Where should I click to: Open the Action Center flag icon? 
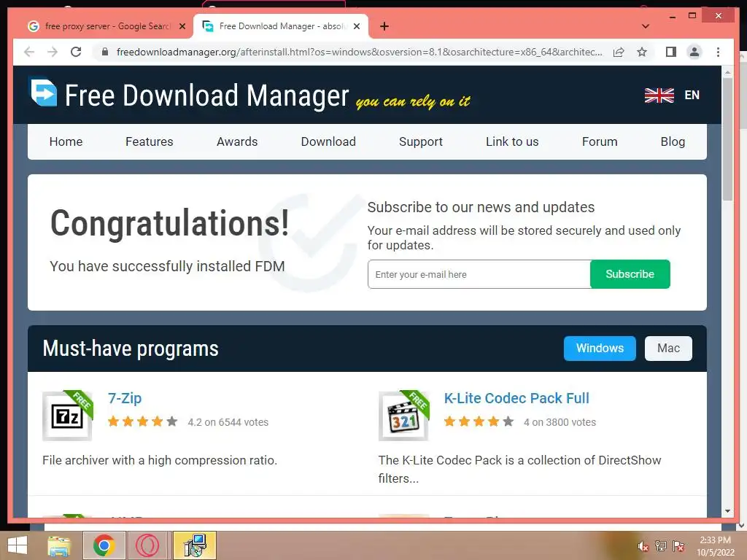[678, 546]
